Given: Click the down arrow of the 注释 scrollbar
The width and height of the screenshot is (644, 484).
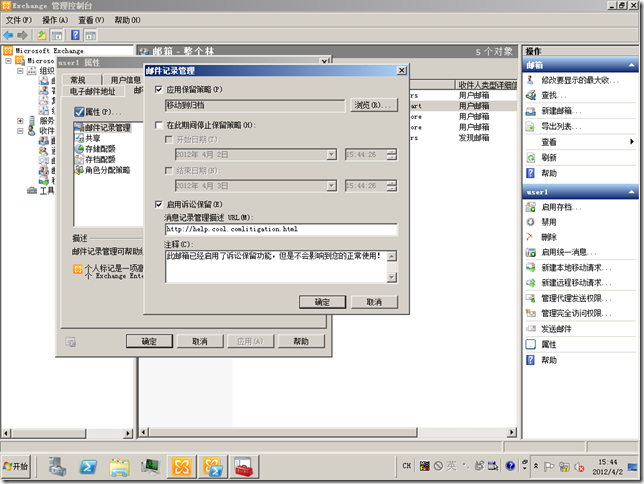Looking at the screenshot, I should click(x=392, y=279).
